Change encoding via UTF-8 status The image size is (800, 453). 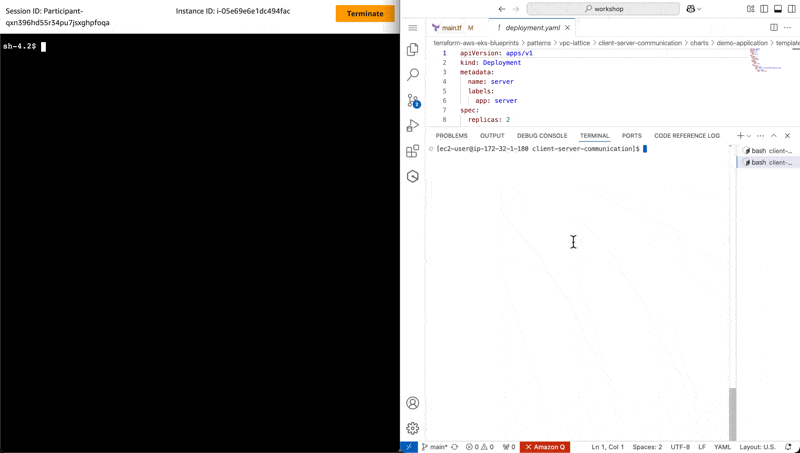click(x=680, y=447)
